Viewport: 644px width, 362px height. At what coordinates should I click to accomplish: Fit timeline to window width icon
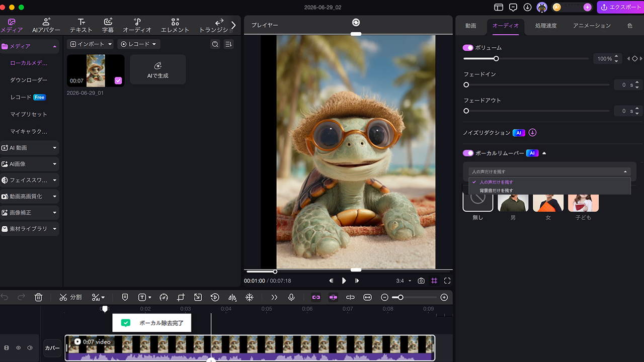367,297
